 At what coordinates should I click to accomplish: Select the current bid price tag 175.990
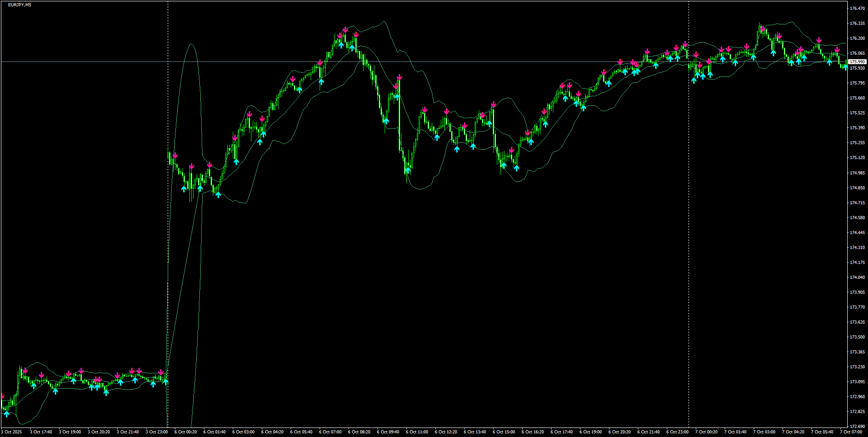857,61
